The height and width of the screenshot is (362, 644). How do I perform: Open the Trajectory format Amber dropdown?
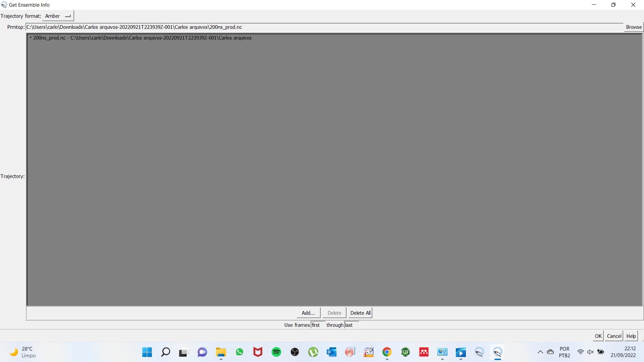58,16
